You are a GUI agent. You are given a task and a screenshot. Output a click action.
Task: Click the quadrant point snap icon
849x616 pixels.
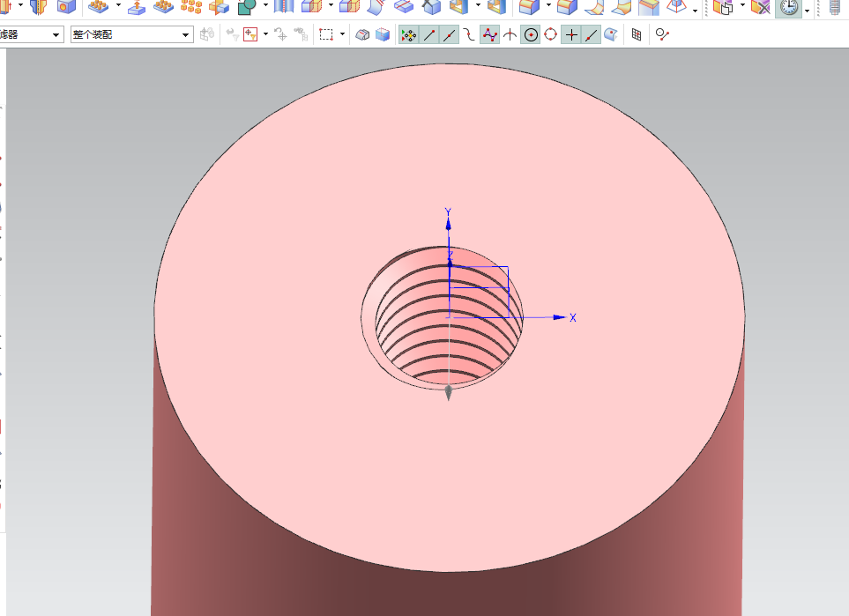(550, 34)
